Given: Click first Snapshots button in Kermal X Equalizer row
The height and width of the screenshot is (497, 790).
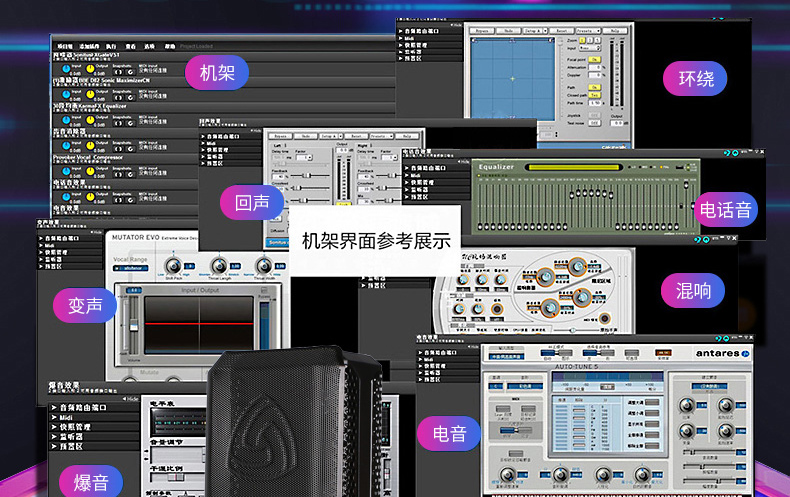Looking at the screenshot, I should coord(118,123).
